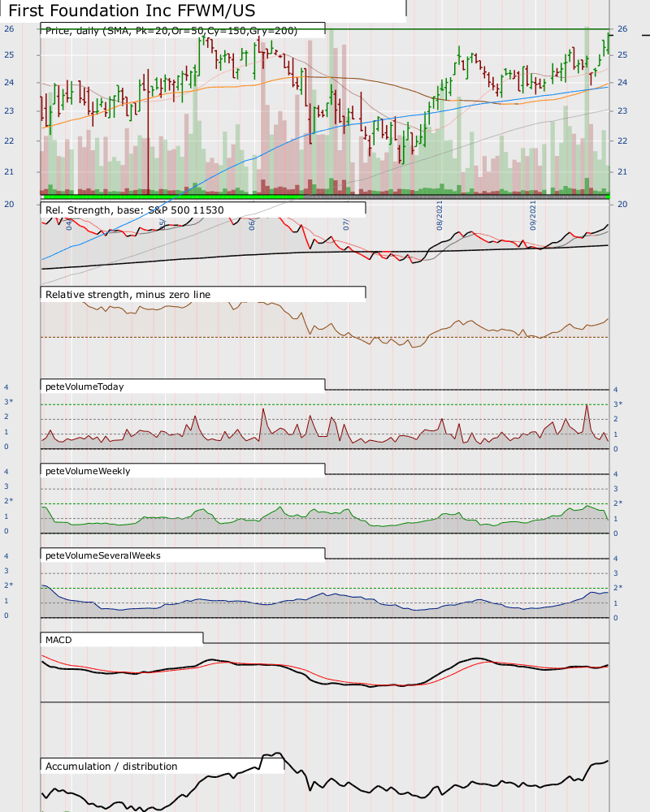Click the Price, daily SMA legend label

(171, 31)
